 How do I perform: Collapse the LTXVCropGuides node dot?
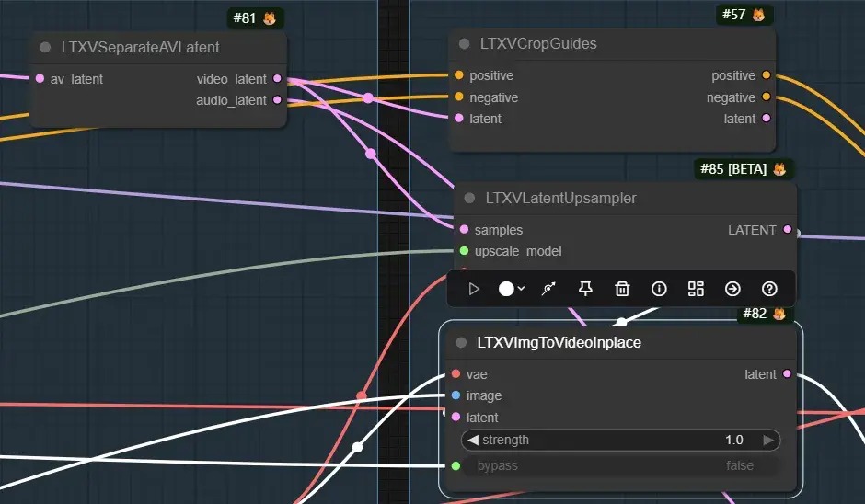coord(465,43)
